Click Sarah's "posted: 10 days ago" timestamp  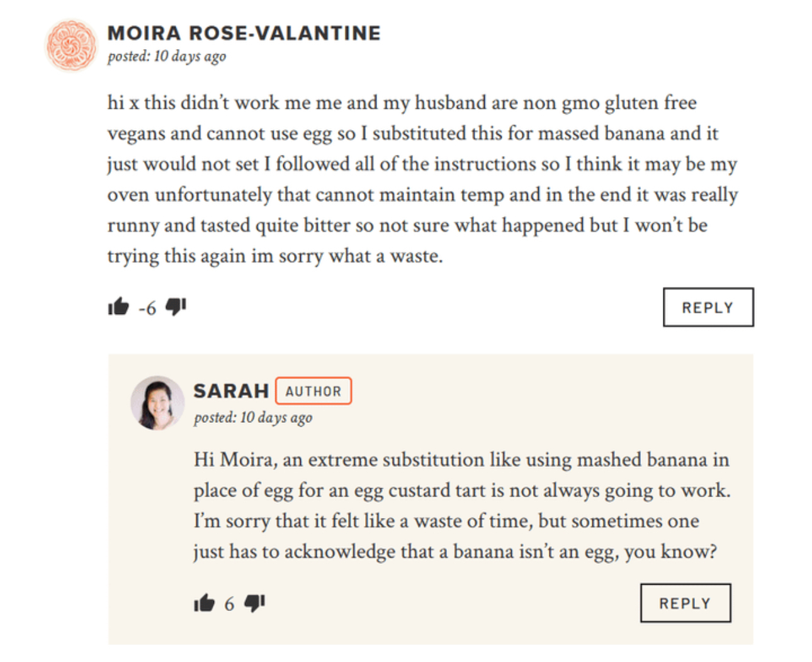253,418
